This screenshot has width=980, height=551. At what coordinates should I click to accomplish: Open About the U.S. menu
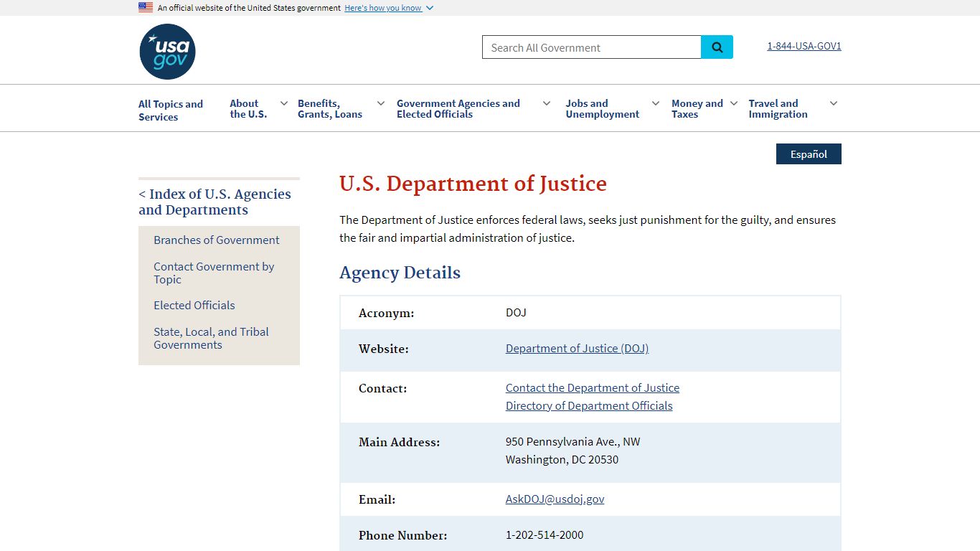tap(248, 109)
